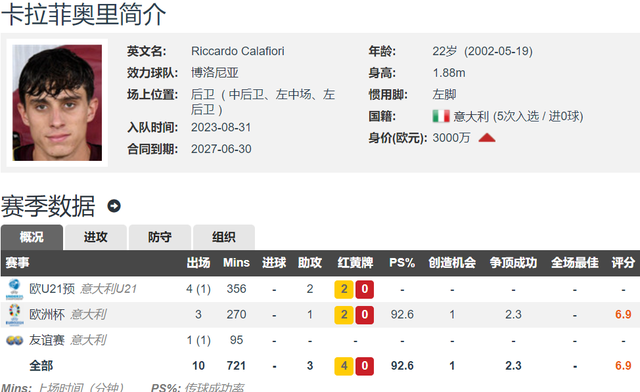Image resolution: width=640 pixels, height=392 pixels.
Task: Sort by Mins column header
Action: pyautogui.click(x=236, y=263)
